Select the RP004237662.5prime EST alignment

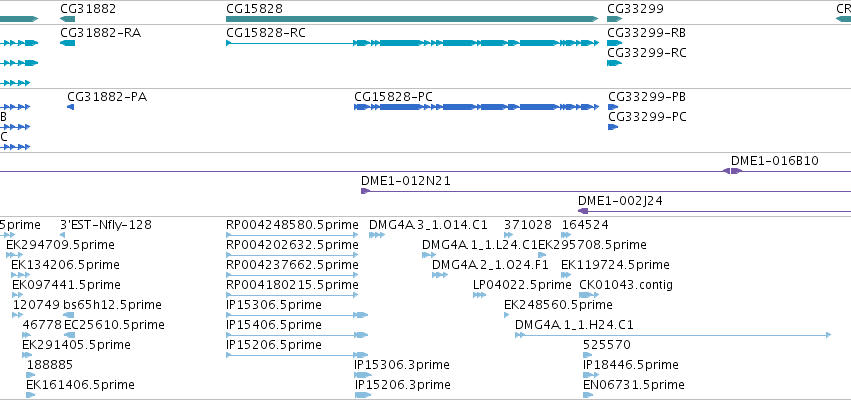coord(292,275)
